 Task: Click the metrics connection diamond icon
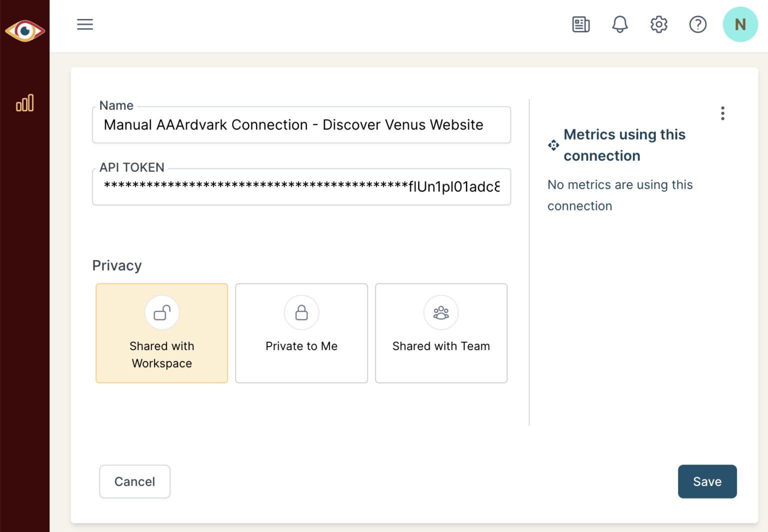point(553,145)
